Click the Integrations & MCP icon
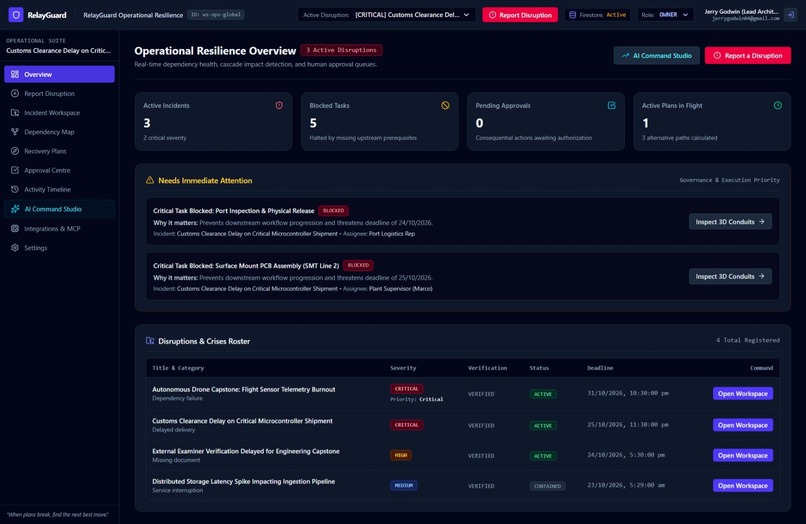The image size is (806, 524). (x=15, y=228)
